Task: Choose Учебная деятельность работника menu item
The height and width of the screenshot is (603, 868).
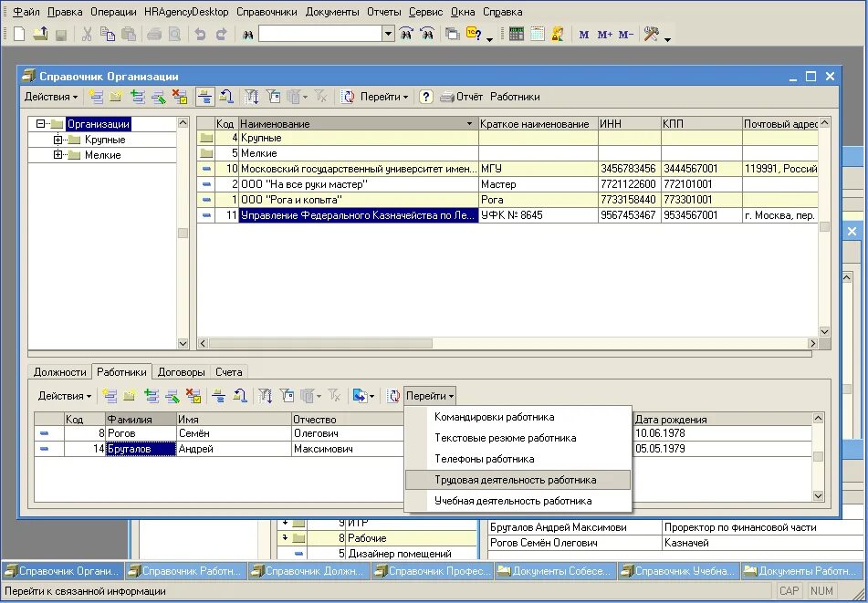Action: (x=518, y=501)
